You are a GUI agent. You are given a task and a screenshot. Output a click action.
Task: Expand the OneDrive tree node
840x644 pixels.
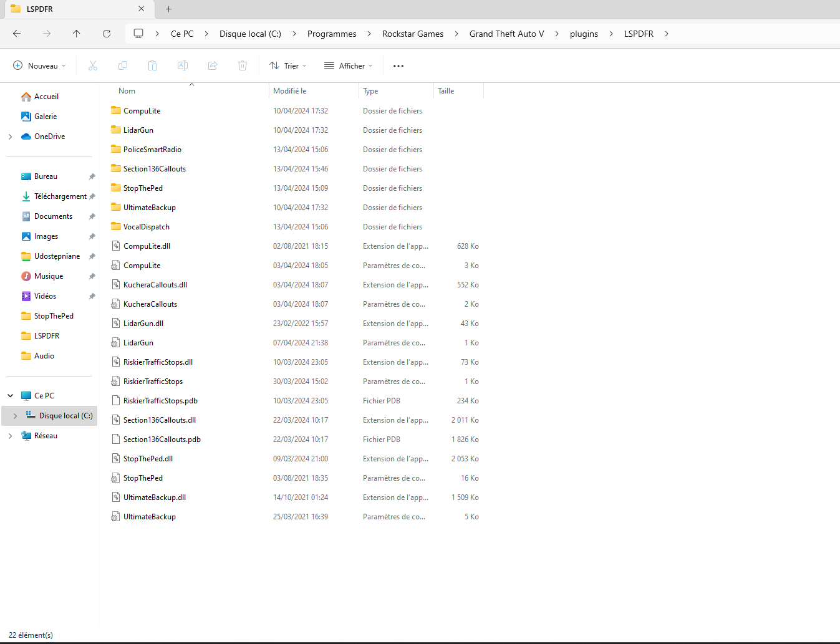tap(10, 137)
